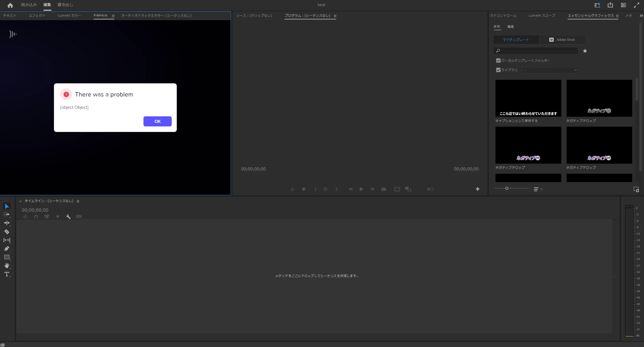The width and height of the screenshot is (644, 347).
Task: Toggle the timeline snap magnet
Action: (36, 217)
